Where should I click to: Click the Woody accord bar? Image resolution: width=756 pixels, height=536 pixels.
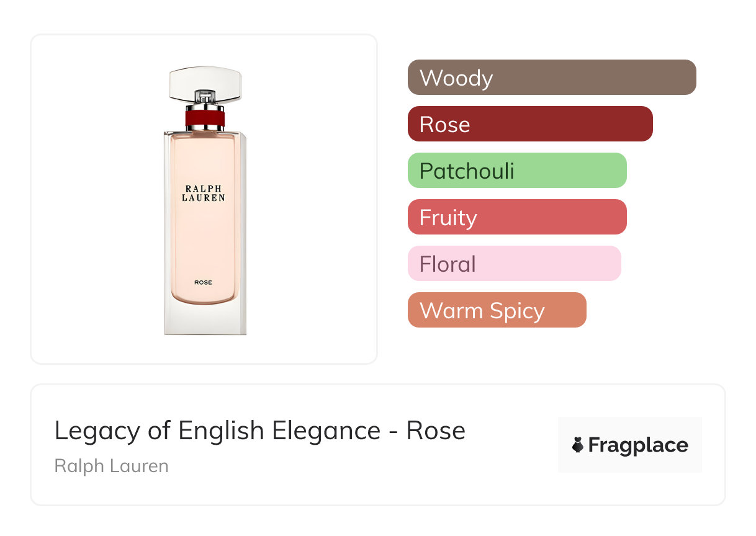551,78
